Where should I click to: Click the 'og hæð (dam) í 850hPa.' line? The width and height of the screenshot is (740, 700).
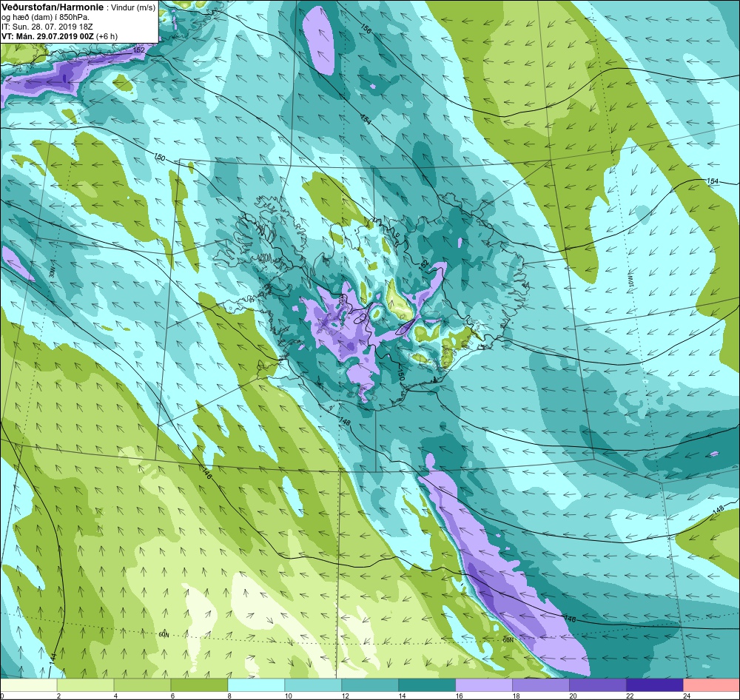(45, 17)
